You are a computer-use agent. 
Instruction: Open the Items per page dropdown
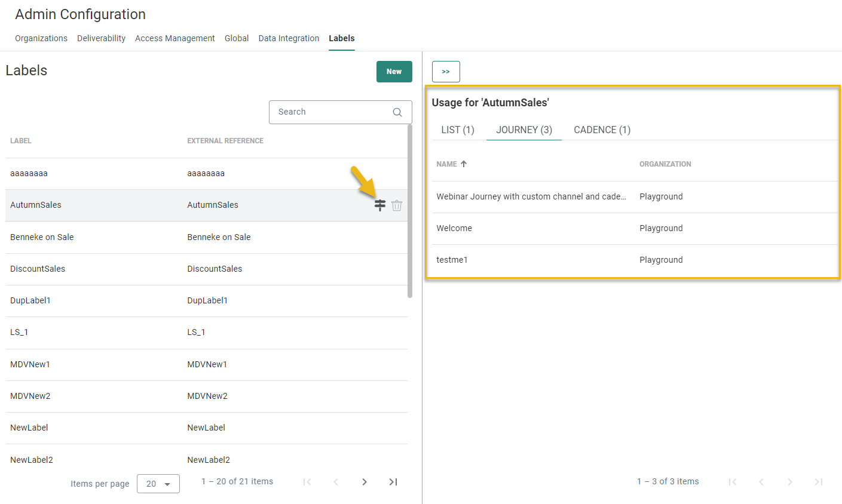(x=158, y=484)
